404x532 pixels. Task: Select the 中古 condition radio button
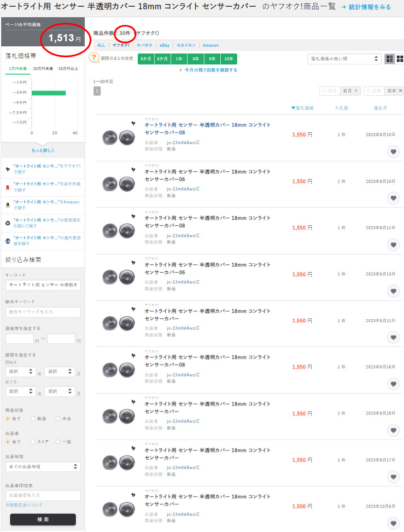58,419
